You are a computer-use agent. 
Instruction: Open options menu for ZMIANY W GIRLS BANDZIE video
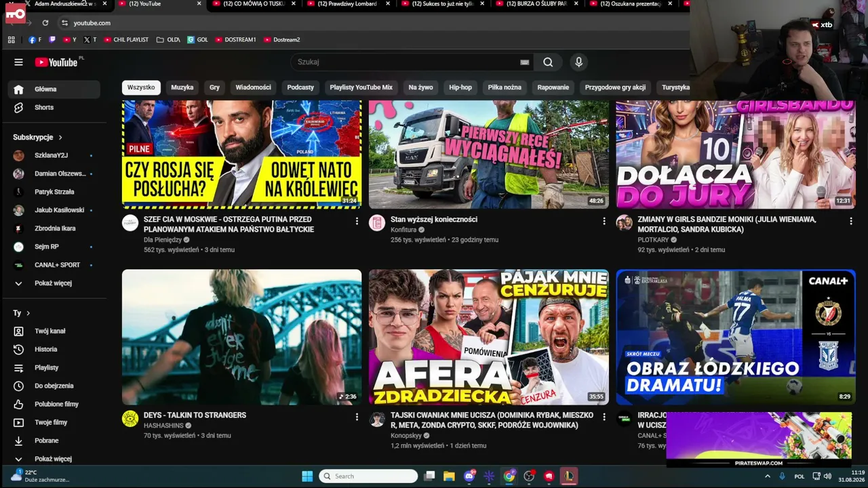point(850,222)
